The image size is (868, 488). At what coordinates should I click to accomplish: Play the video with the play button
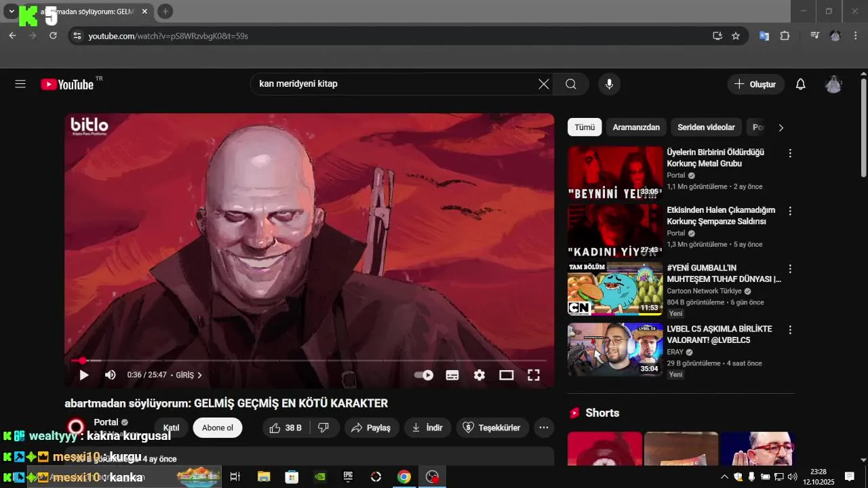tap(84, 375)
